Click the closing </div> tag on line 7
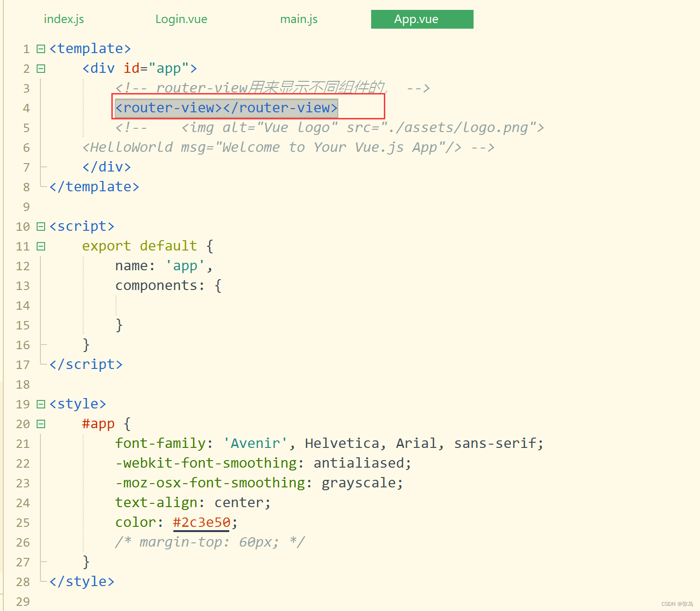 click(x=107, y=167)
